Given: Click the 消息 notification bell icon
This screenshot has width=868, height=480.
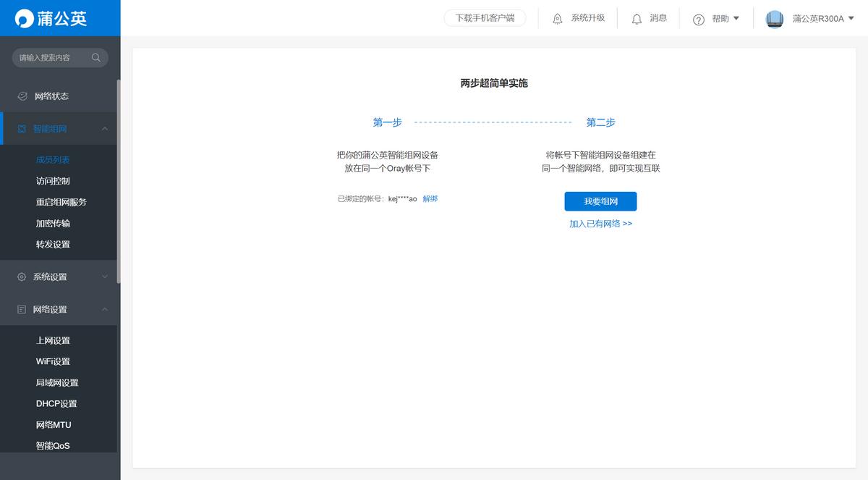Looking at the screenshot, I should coord(637,18).
